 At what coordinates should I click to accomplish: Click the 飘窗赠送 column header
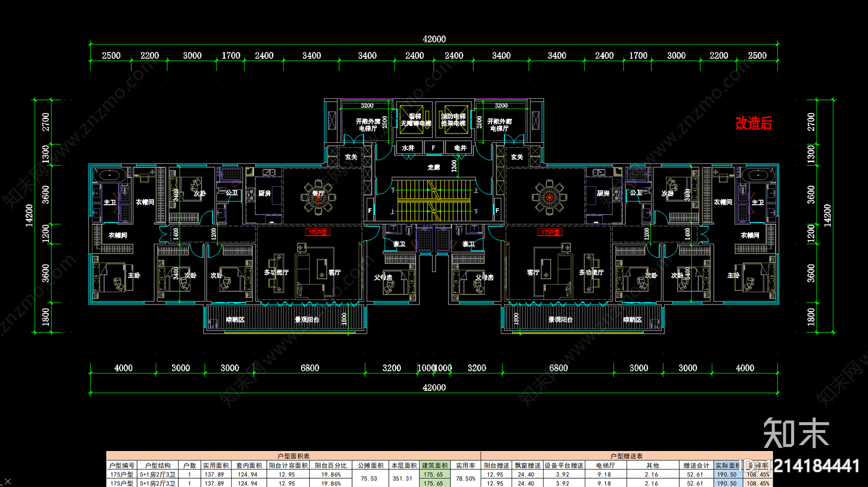tap(528, 465)
